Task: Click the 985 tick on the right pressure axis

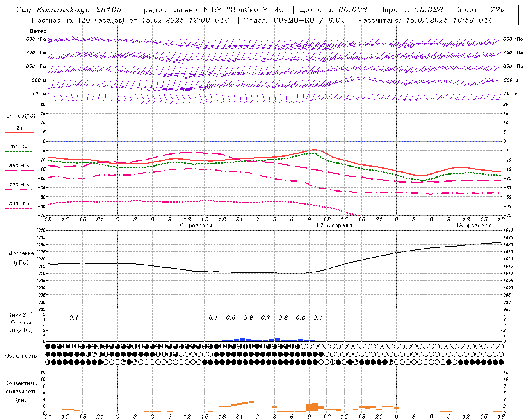Action: [x=507, y=309]
